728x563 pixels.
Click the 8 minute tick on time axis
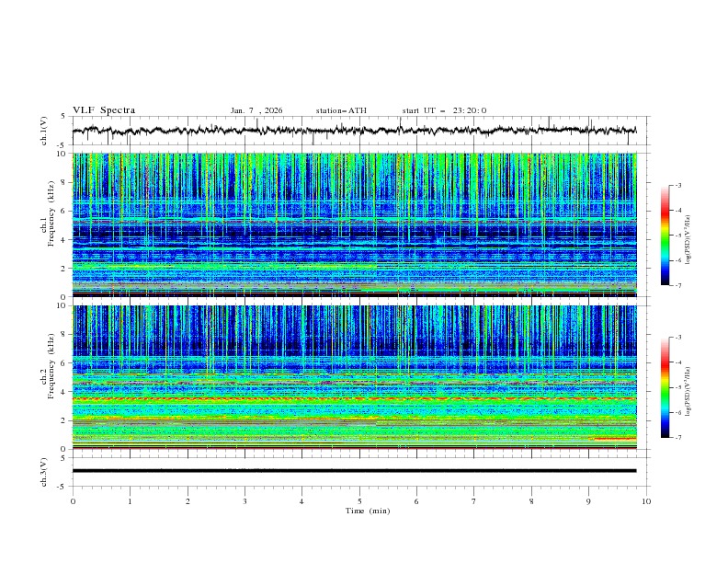531,501
